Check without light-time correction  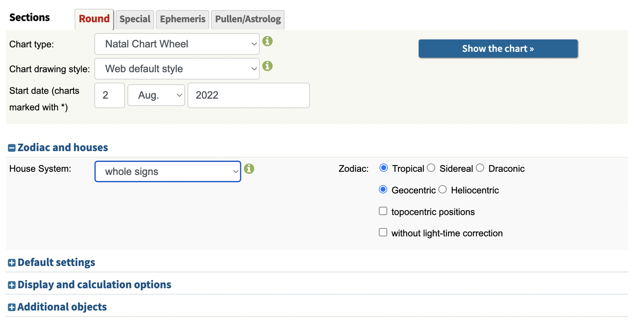pos(383,232)
